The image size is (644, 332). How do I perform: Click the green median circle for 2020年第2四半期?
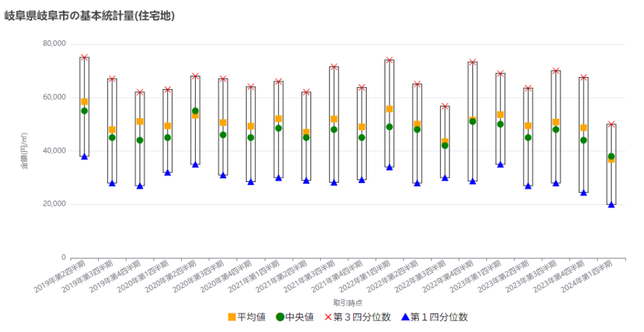tap(195, 111)
